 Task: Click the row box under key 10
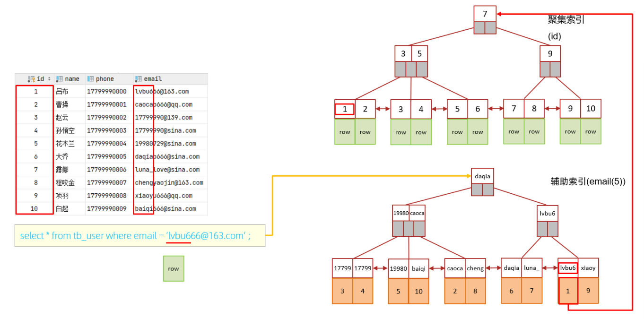click(591, 131)
